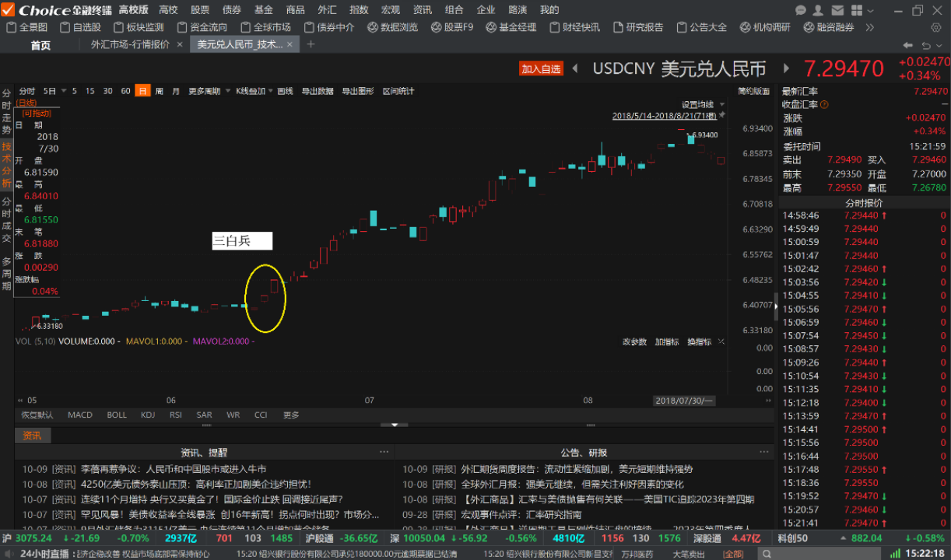Click the 加入自选 button

(541, 68)
